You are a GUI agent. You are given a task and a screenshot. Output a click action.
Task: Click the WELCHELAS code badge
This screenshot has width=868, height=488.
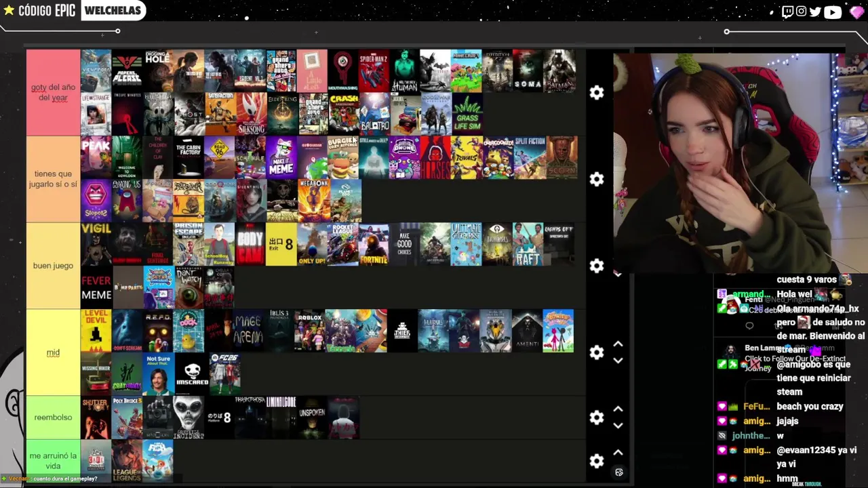click(113, 10)
